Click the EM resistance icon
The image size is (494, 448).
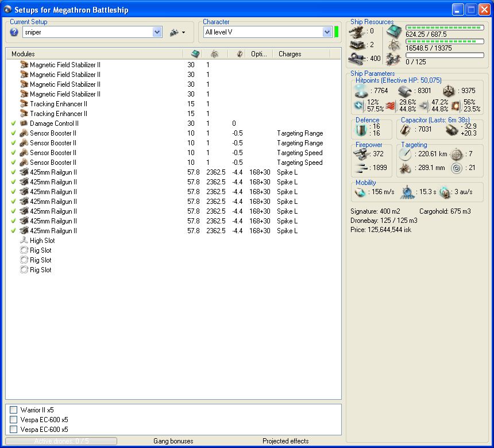tap(359, 106)
